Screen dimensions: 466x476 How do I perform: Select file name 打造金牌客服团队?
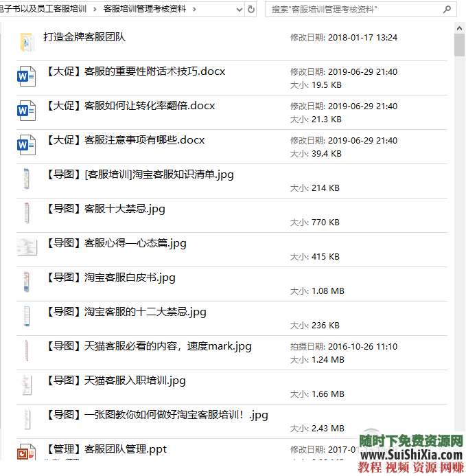point(84,37)
